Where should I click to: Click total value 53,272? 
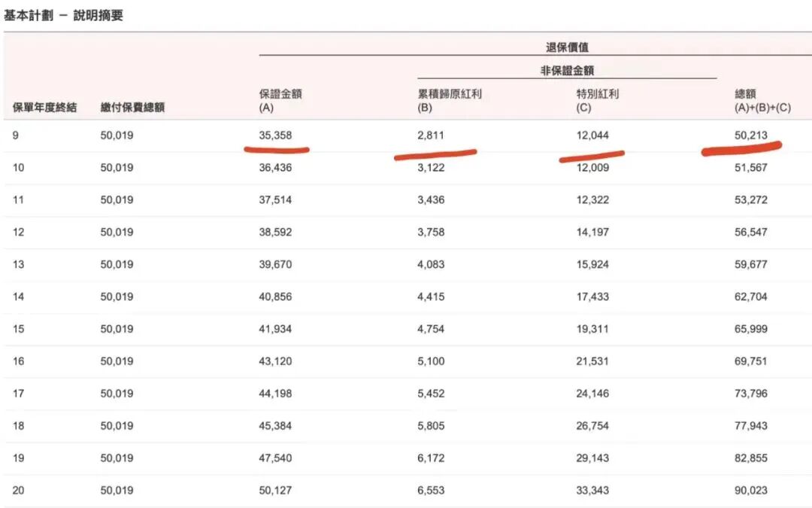click(751, 199)
